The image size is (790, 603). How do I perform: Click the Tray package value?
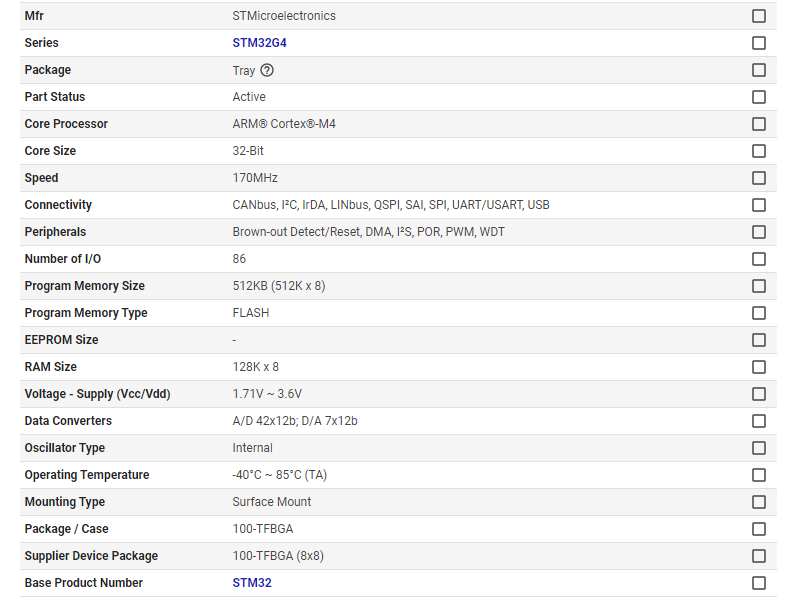click(x=244, y=71)
